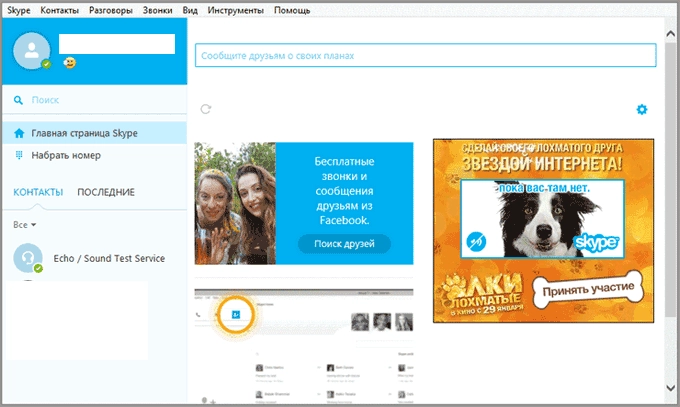Click the scrollbar up arrow
This screenshot has height=407, width=680.
tap(670, 33)
